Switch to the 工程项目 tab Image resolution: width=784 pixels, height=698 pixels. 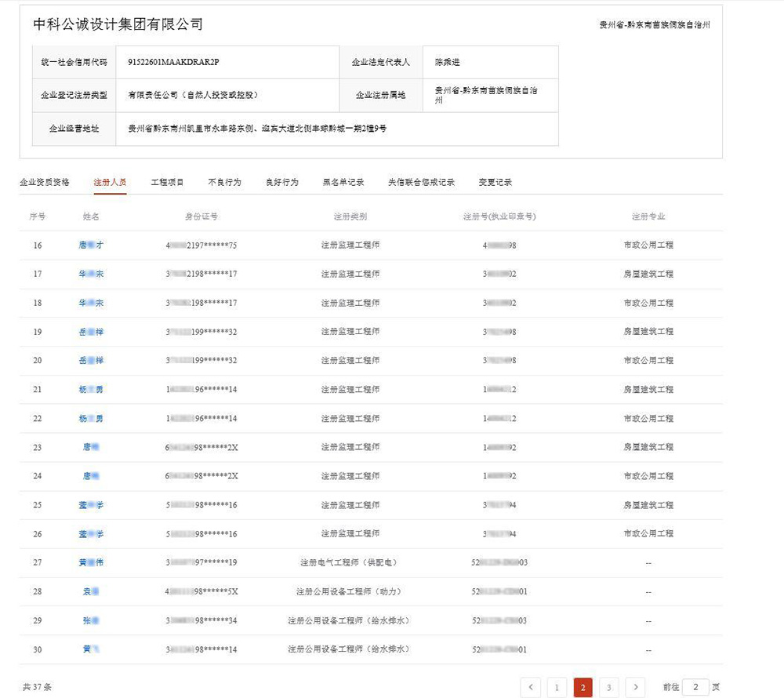[x=167, y=182]
